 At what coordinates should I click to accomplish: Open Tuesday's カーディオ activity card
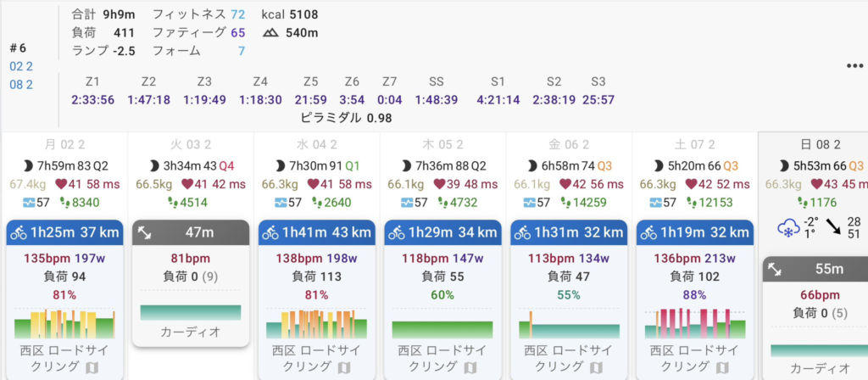pos(190,332)
